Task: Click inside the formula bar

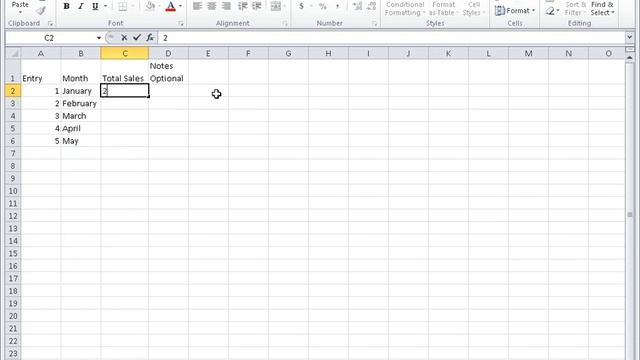Action: coord(391,38)
